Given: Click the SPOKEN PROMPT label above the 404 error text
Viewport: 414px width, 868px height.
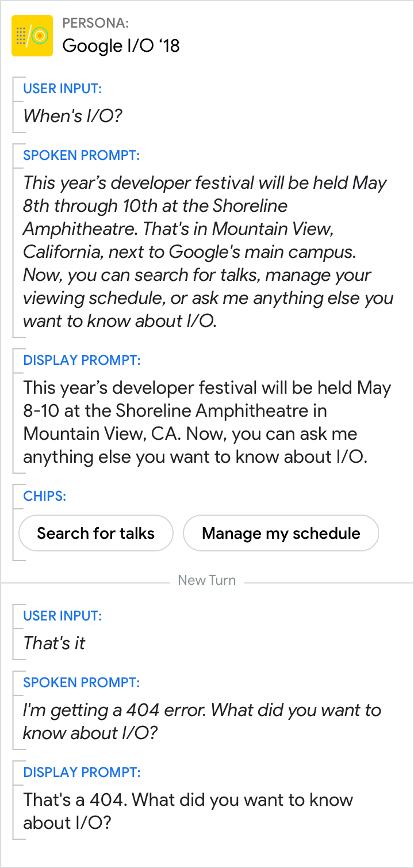Looking at the screenshot, I should [81, 683].
